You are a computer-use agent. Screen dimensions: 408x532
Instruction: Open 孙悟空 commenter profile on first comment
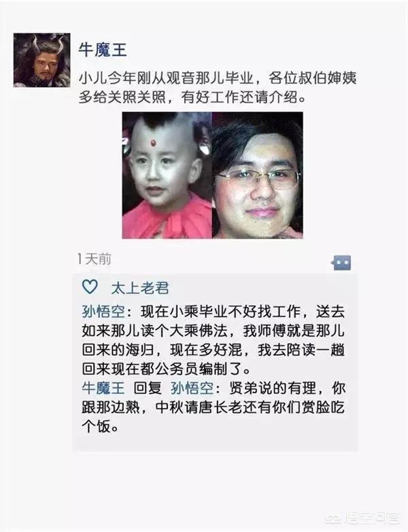tap(103, 312)
